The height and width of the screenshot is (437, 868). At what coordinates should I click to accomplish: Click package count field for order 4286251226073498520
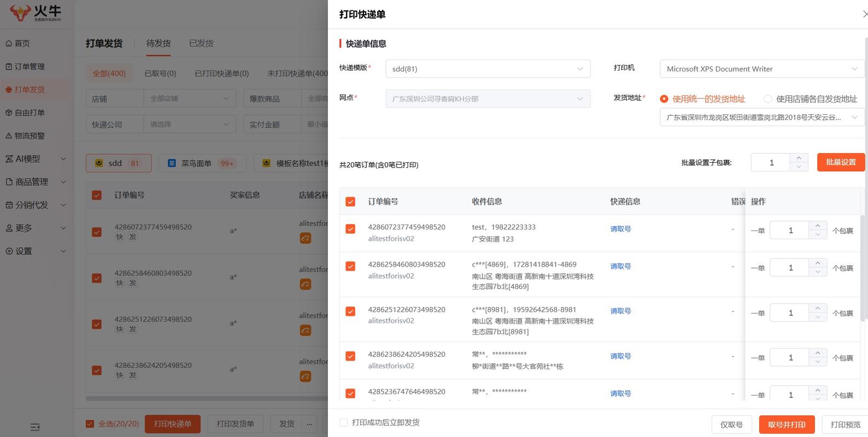pos(790,313)
